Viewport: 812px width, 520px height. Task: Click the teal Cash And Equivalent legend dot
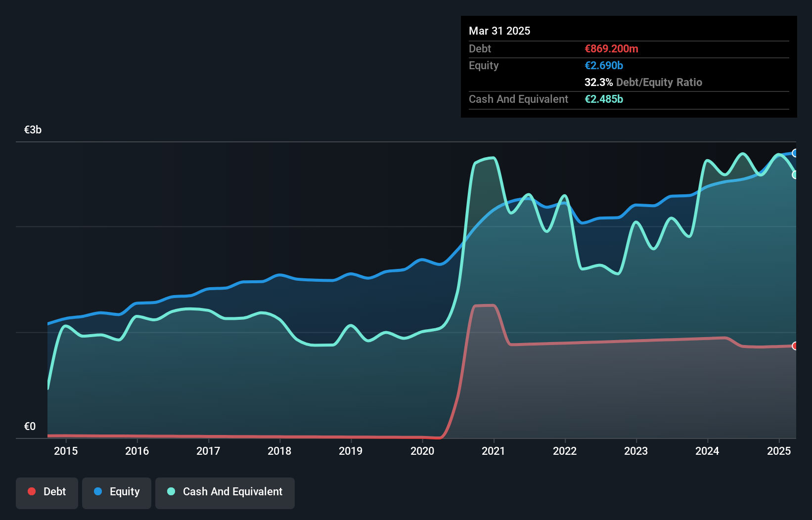tap(171, 491)
